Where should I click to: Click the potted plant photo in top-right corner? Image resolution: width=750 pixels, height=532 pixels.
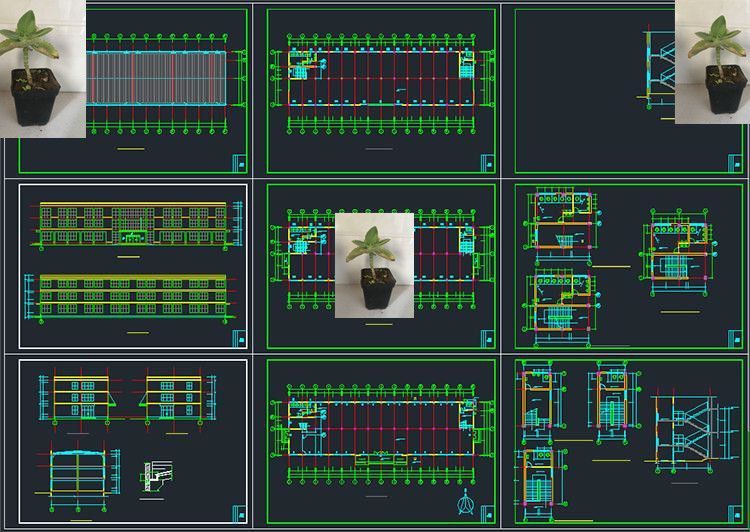[711, 62]
